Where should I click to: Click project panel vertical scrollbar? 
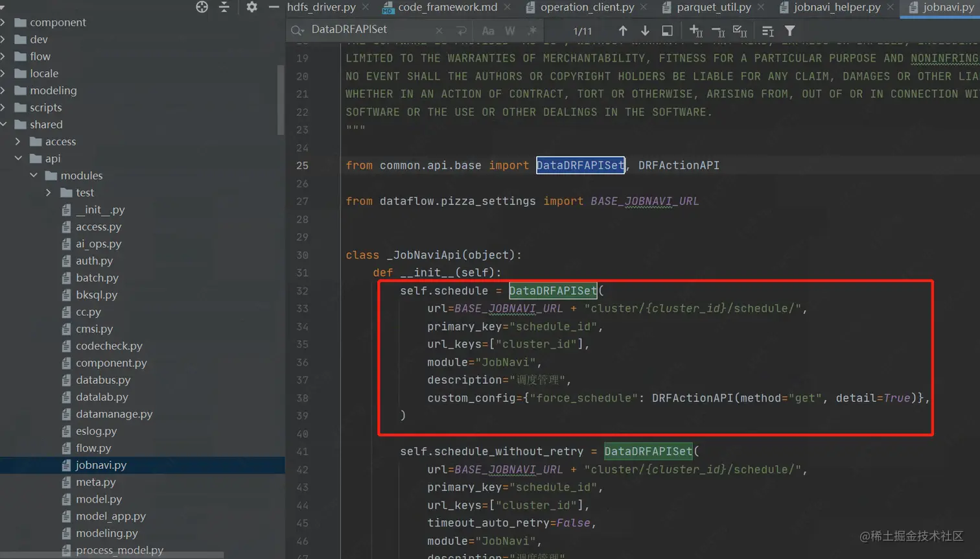tap(281, 99)
